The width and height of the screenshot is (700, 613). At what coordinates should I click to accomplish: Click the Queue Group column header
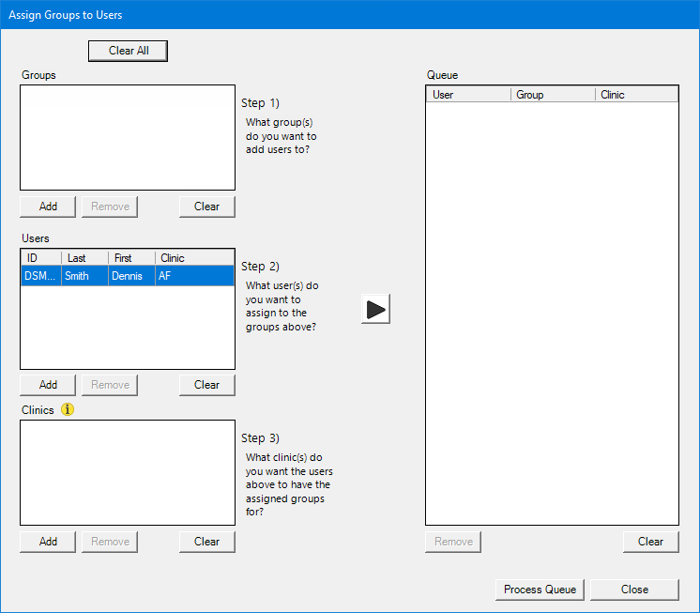(x=553, y=95)
